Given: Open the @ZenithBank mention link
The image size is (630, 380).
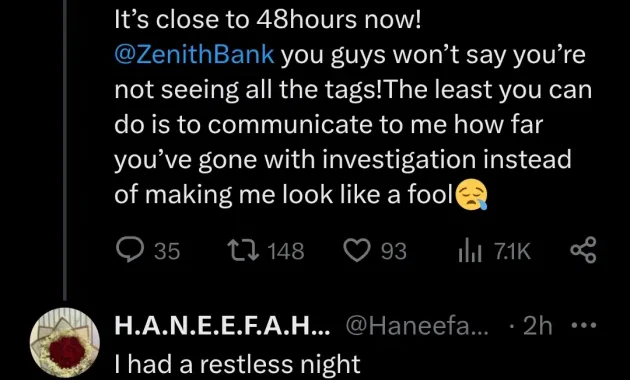Looking at the screenshot, I should click(194, 55).
